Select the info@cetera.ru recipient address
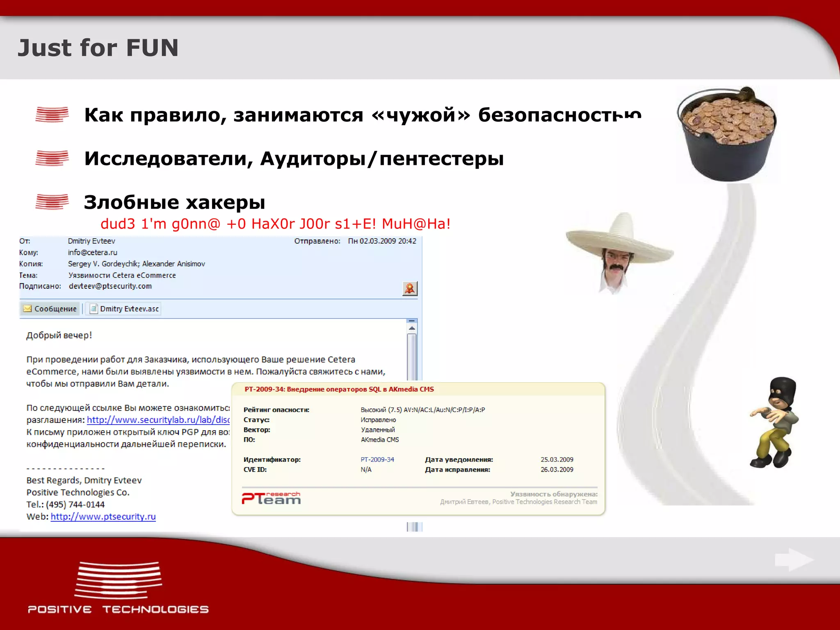This screenshot has height=630, width=840. (x=93, y=252)
